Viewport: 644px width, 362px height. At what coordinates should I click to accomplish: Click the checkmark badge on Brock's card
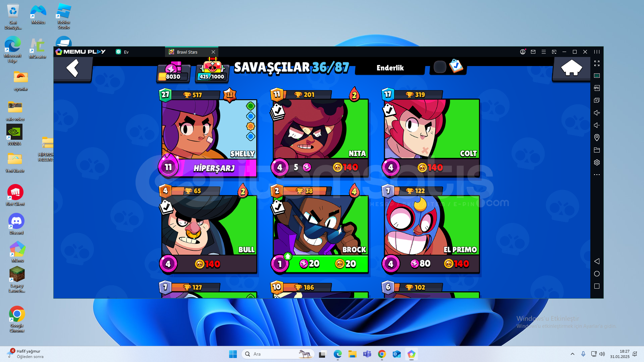coord(277,207)
